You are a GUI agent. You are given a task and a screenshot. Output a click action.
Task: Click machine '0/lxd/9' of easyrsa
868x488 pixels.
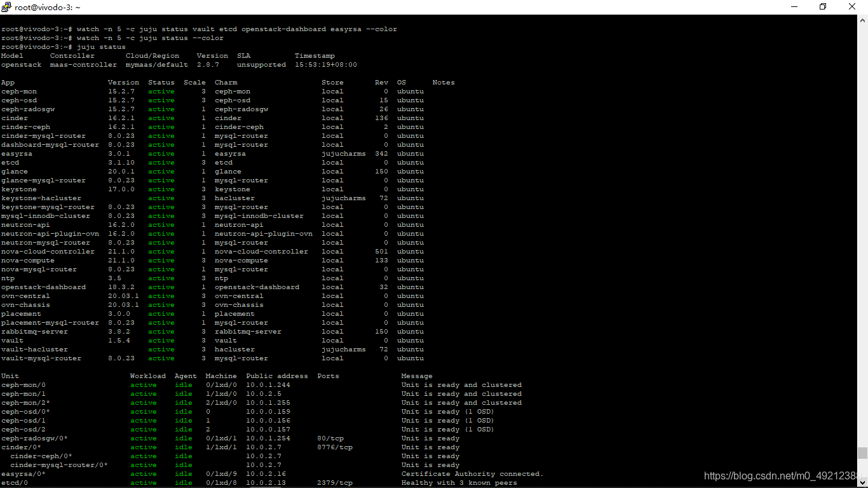click(221, 474)
